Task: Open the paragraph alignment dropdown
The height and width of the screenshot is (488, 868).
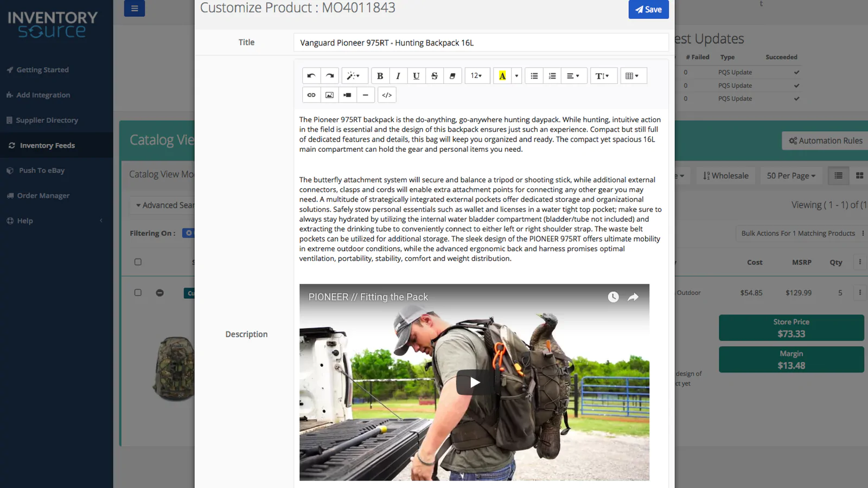Action: tap(573, 76)
